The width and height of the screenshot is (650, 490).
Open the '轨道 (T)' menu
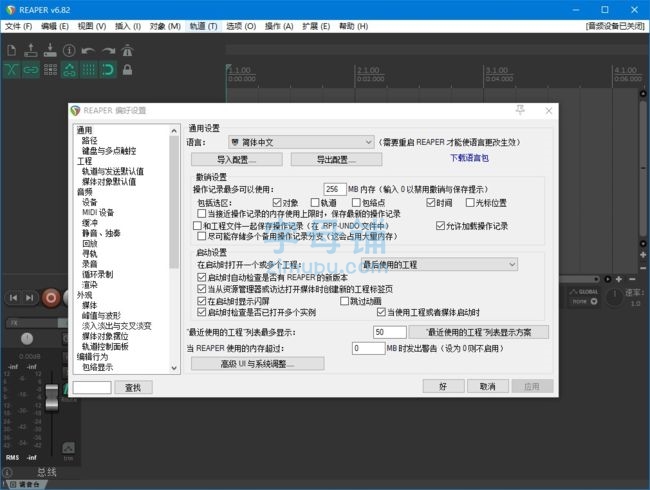pyautogui.click(x=204, y=26)
